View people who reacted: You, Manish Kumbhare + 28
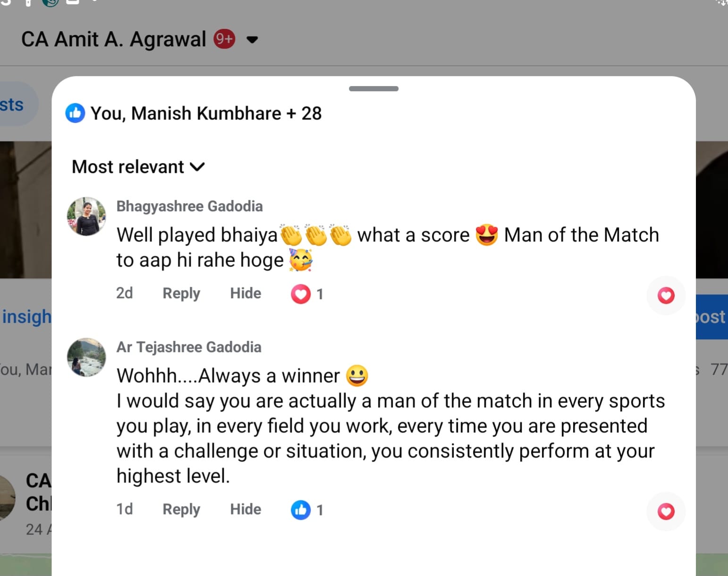This screenshot has width=728, height=576. pyautogui.click(x=206, y=113)
